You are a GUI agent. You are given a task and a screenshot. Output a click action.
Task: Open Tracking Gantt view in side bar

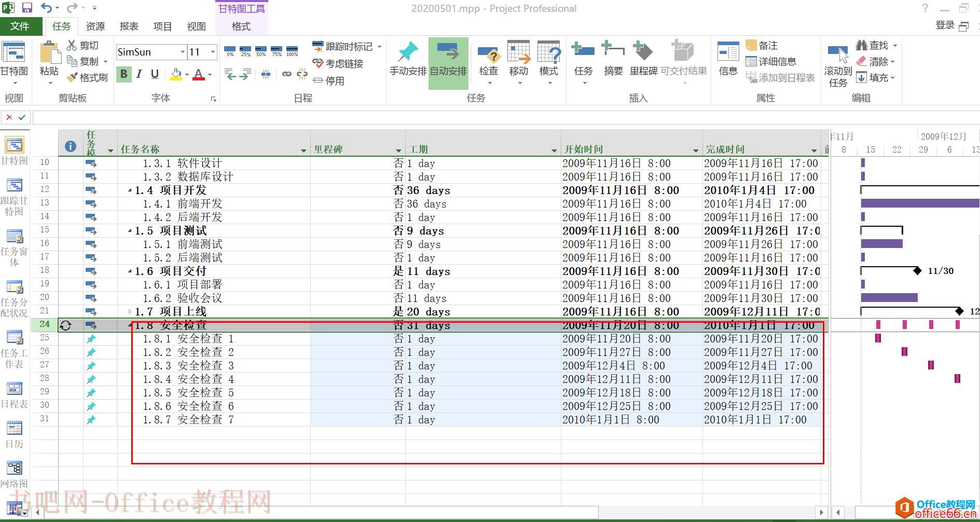click(x=15, y=197)
